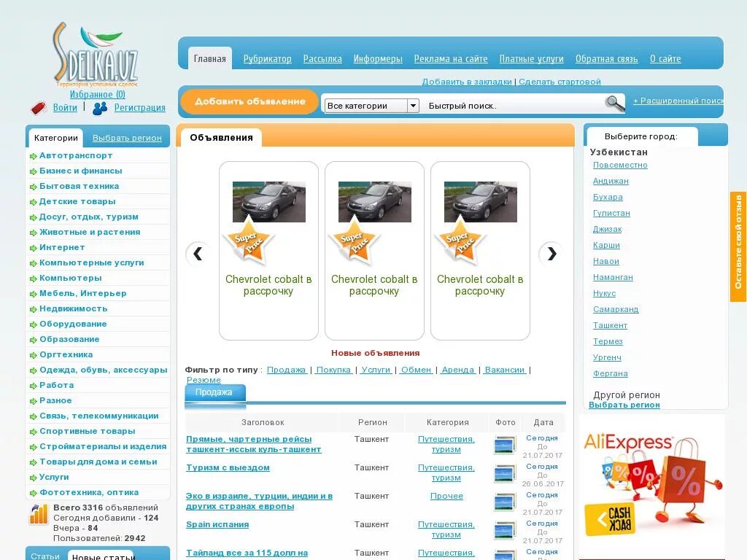
Task: Open the Информеры menu item
Action: (378, 58)
